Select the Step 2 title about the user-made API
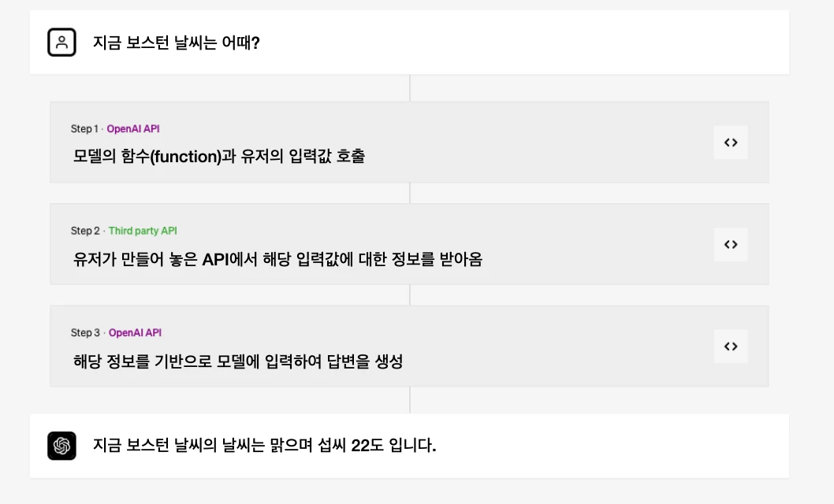 pyautogui.click(x=277, y=259)
